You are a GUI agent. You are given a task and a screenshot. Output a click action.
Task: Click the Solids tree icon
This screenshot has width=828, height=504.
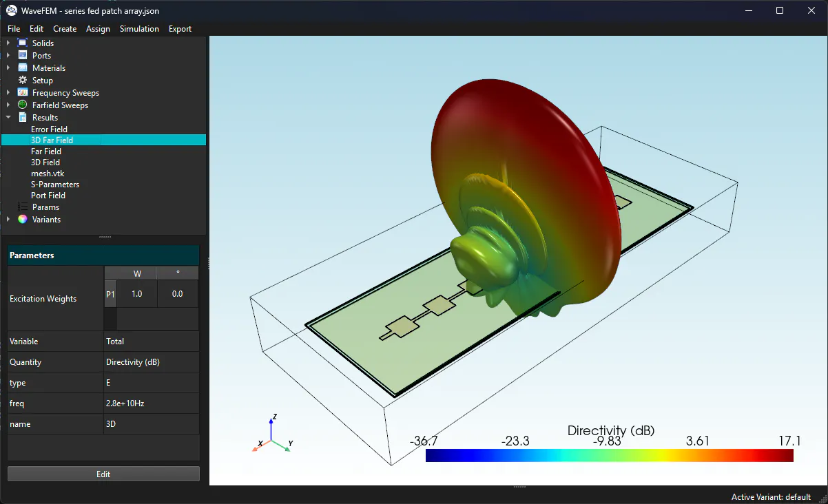[x=23, y=43]
